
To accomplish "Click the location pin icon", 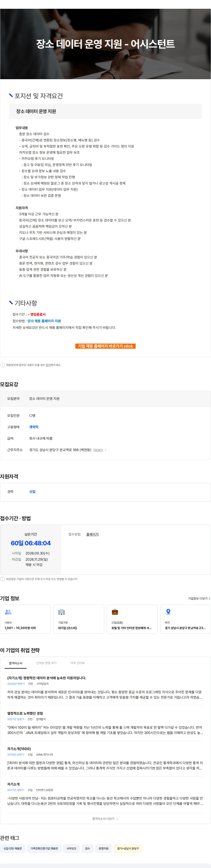I will pos(168,612).
